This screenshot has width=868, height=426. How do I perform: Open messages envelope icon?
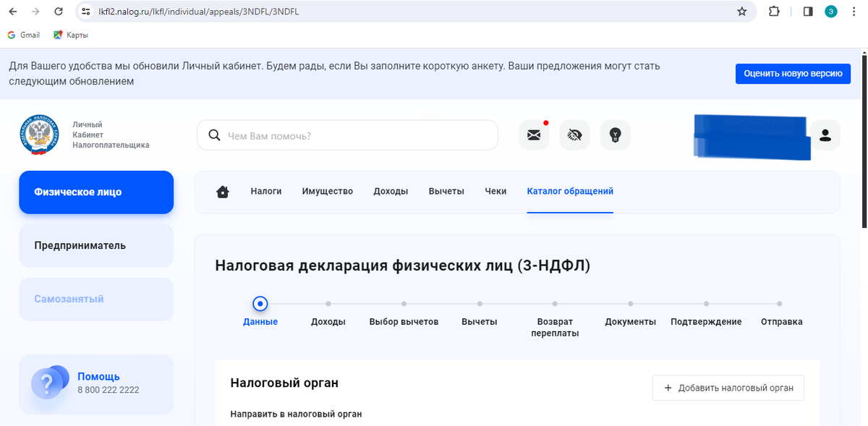coord(534,135)
